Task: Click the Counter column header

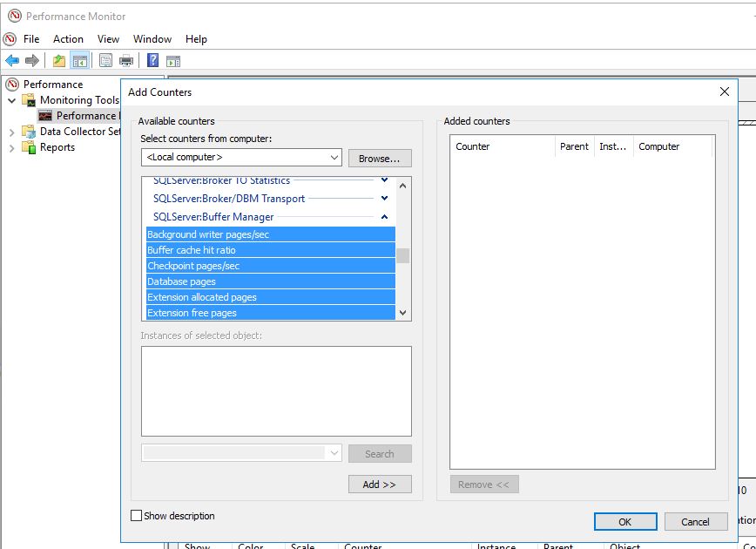Action: pyautogui.click(x=503, y=146)
